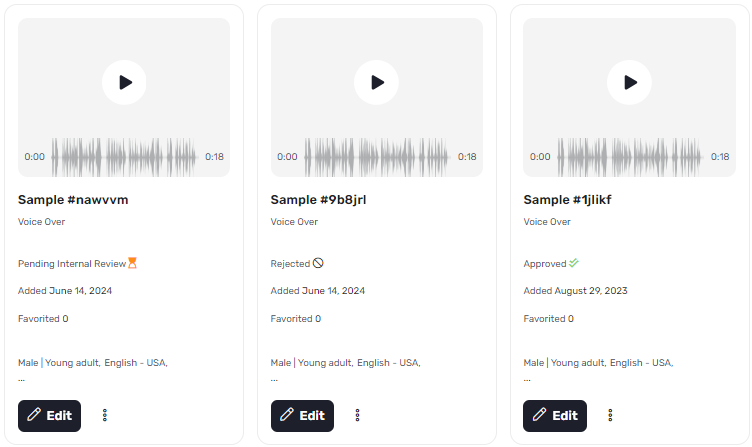The width and height of the screenshot is (752, 447).
Task: Open the Sample #nawvvm title
Action: coord(73,200)
